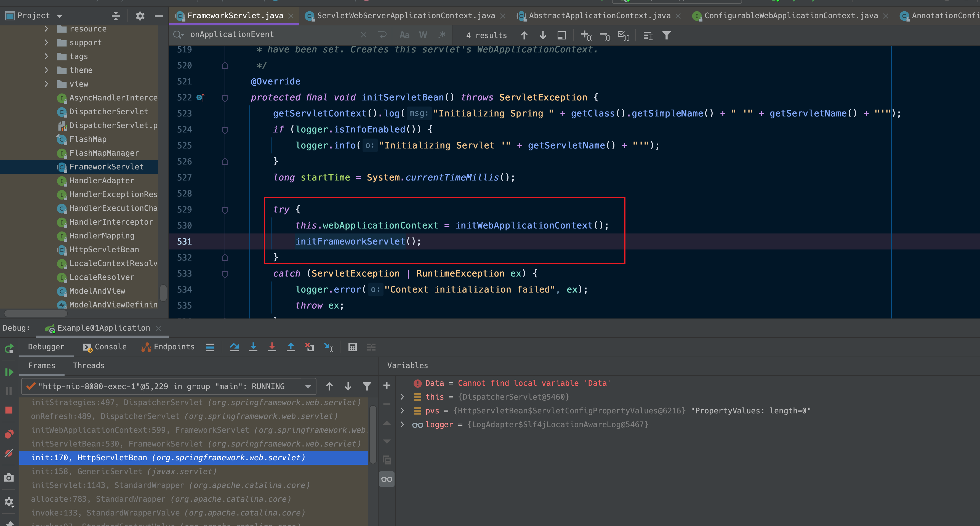This screenshot has width=980, height=526.
Task: Expand the 'this' variable node
Action: 402,397
